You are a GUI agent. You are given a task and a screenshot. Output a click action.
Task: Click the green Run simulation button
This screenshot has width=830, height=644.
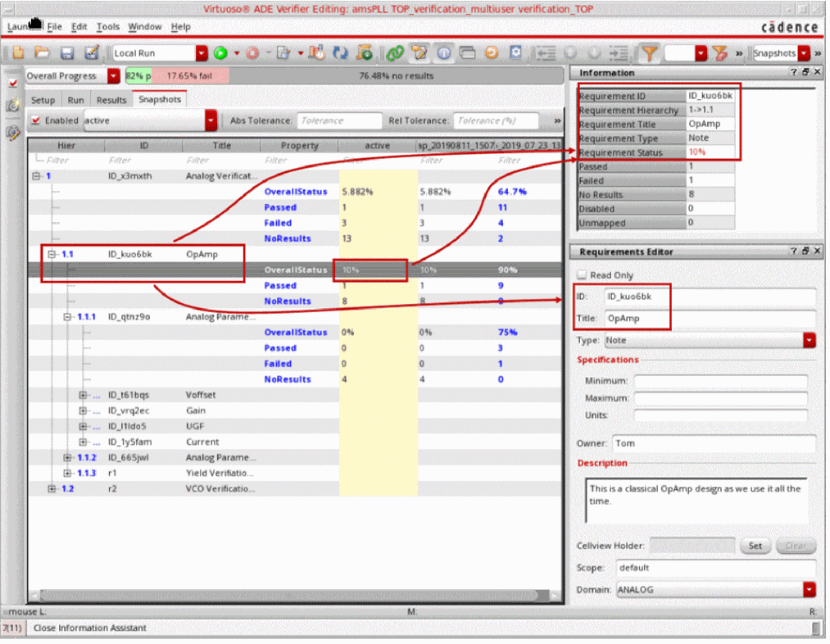tap(220, 53)
